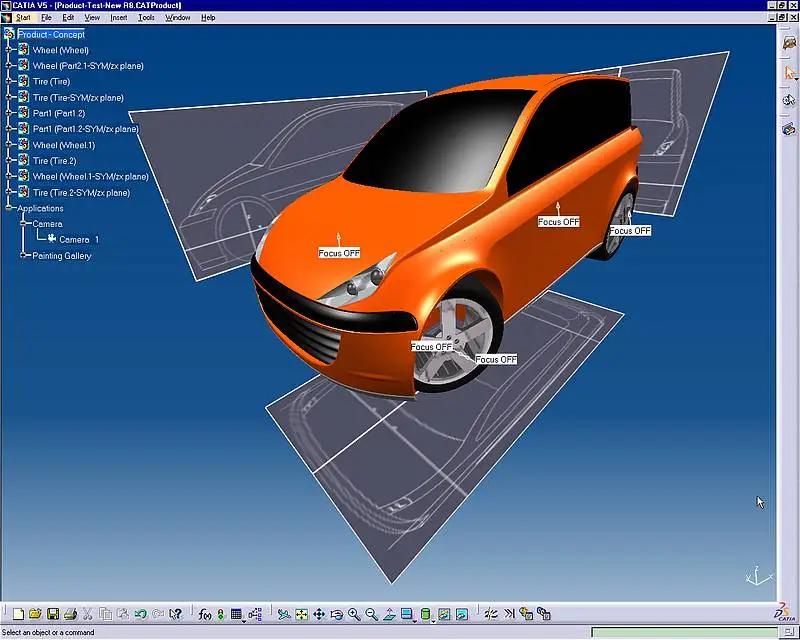Open the photo studio catalog icon
The width and height of the screenshot is (800, 640).
tap(789, 42)
